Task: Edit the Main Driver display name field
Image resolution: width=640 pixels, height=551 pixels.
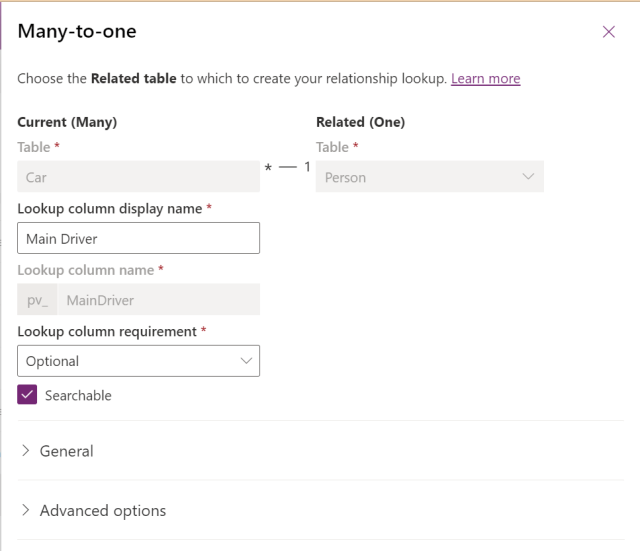Action: tap(138, 238)
